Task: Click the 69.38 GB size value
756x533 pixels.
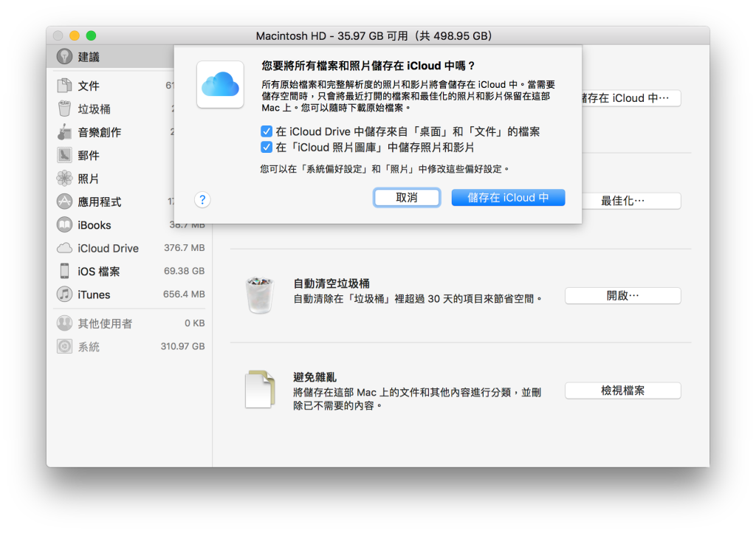Action: coord(184,271)
